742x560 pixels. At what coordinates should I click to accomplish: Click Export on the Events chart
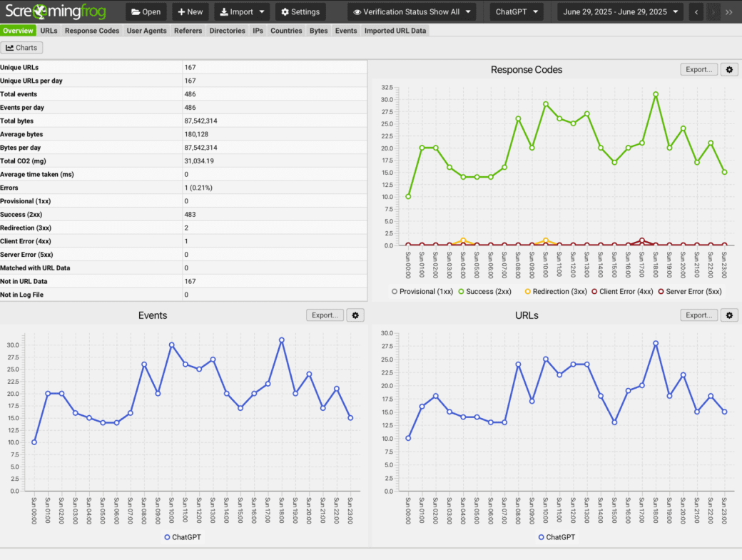325,315
